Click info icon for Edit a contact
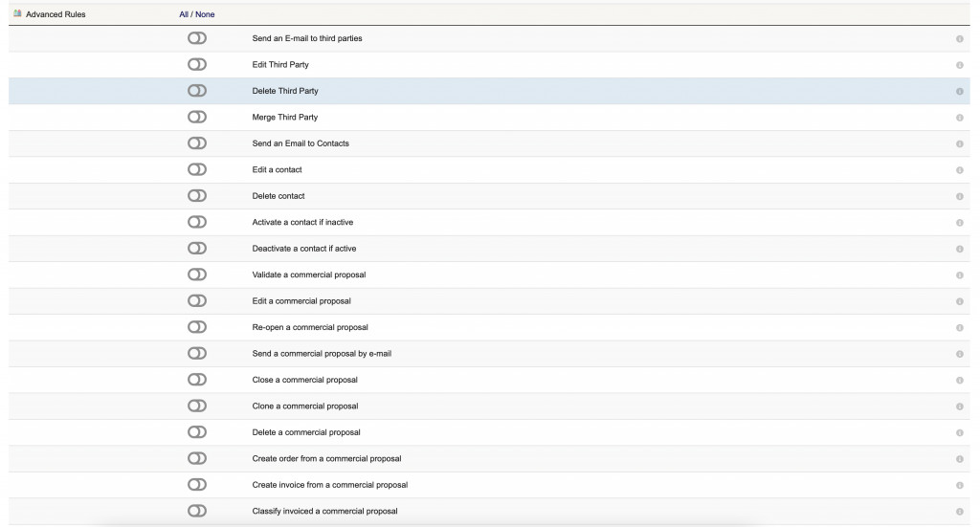 point(959,170)
